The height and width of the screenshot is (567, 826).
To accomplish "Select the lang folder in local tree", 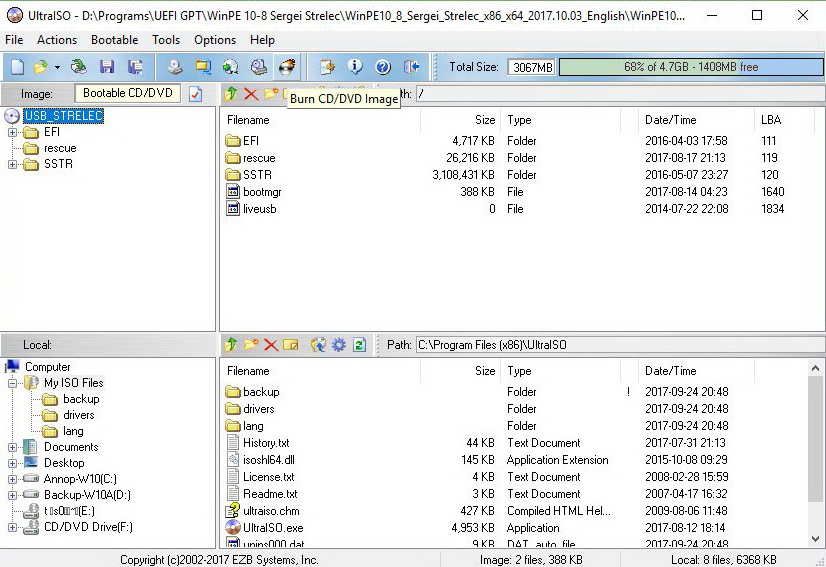I will tap(73, 431).
